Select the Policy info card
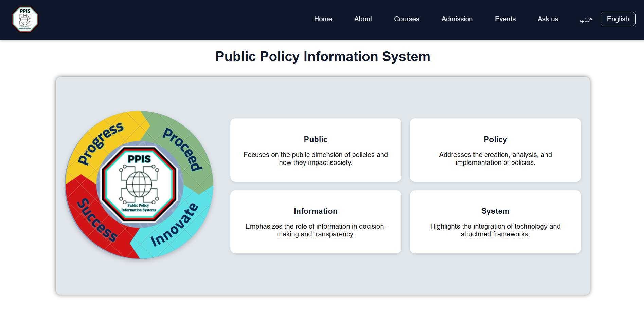 (x=495, y=150)
